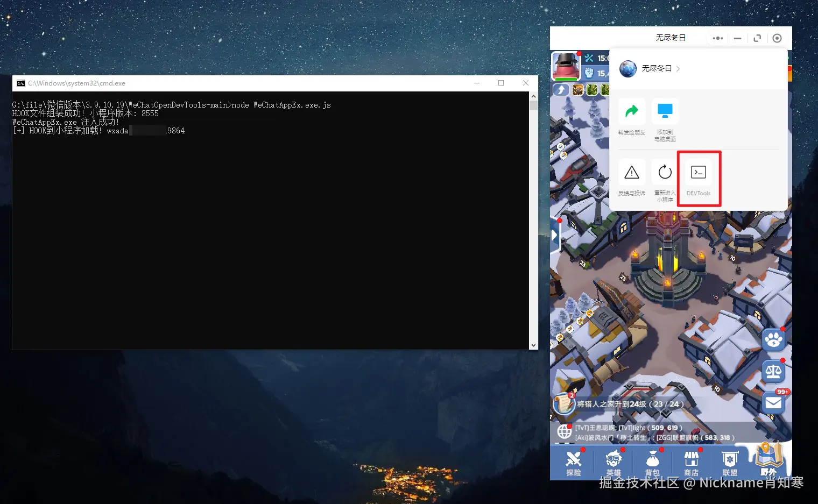Open the 探险 exploration tab
The height and width of the screenshot is (504, 818).
pos(574,463)
